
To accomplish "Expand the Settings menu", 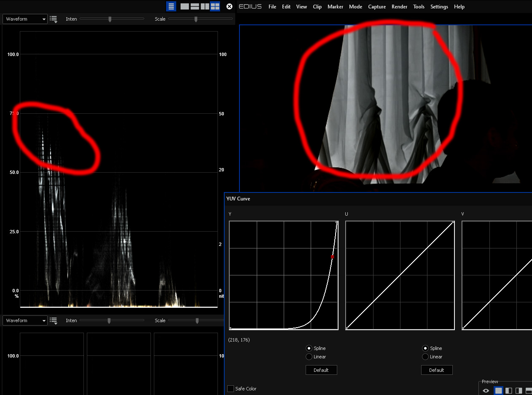I will [439, 6].
